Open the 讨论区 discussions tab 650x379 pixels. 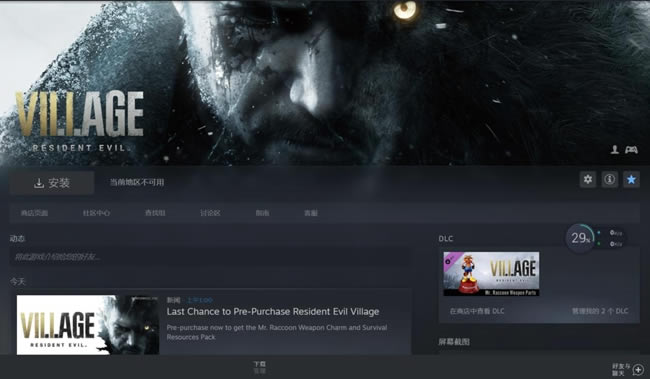pyautogui.click(x=210, y=213)
